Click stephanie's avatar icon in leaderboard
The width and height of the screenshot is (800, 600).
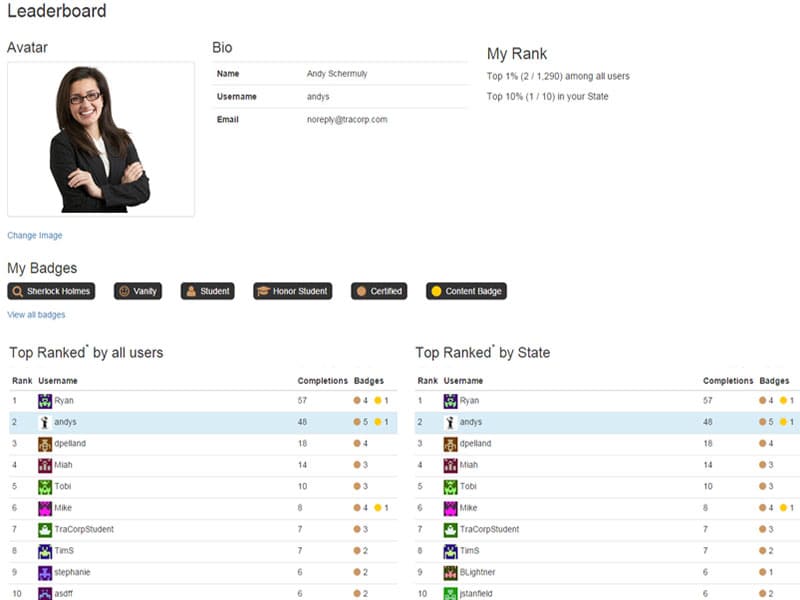click(x=45, y=573)
